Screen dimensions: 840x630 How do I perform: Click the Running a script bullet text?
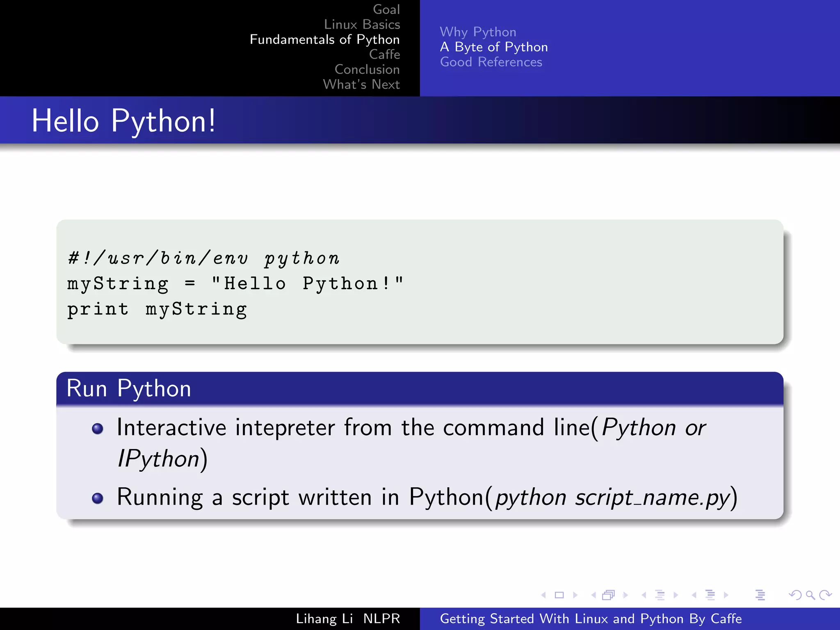[x=427, y=498]
